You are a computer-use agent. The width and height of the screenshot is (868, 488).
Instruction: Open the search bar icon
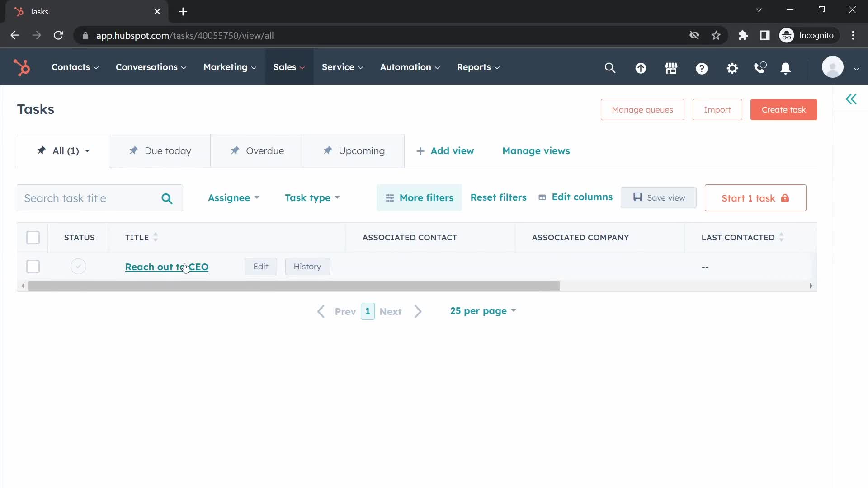tap(610, 67)
